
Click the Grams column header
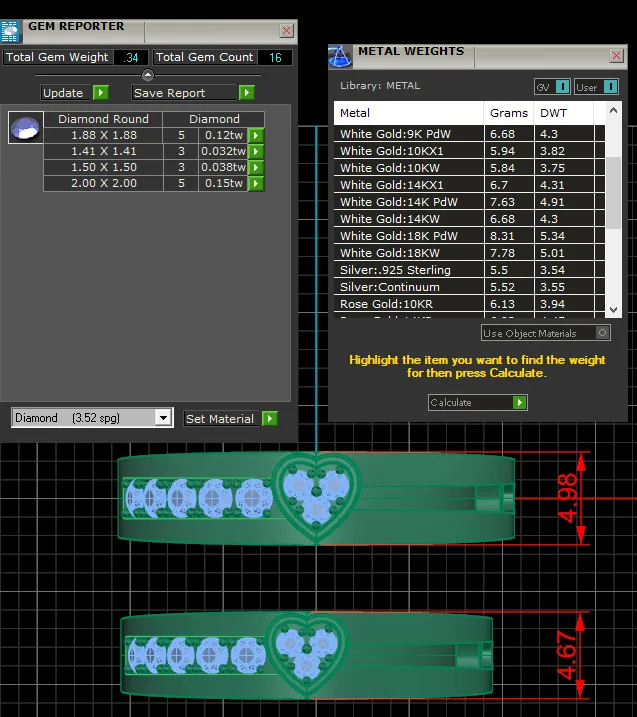[509, 113]
